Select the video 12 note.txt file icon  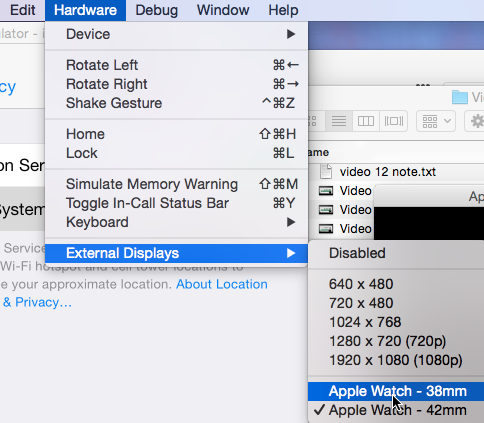point(326,172)
